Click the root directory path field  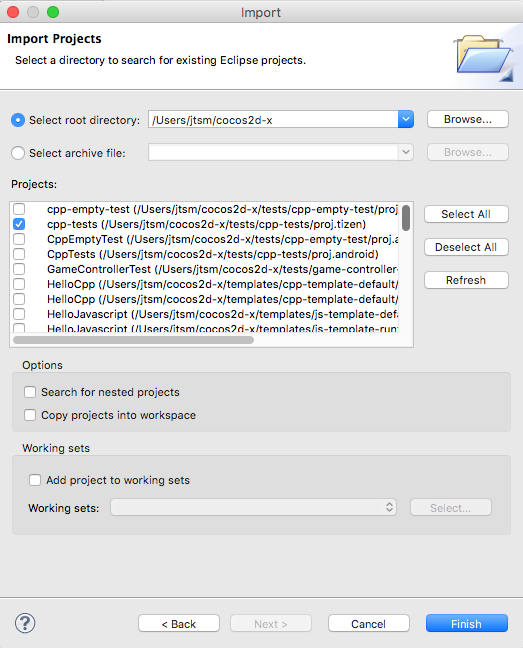tap(273, 120)
